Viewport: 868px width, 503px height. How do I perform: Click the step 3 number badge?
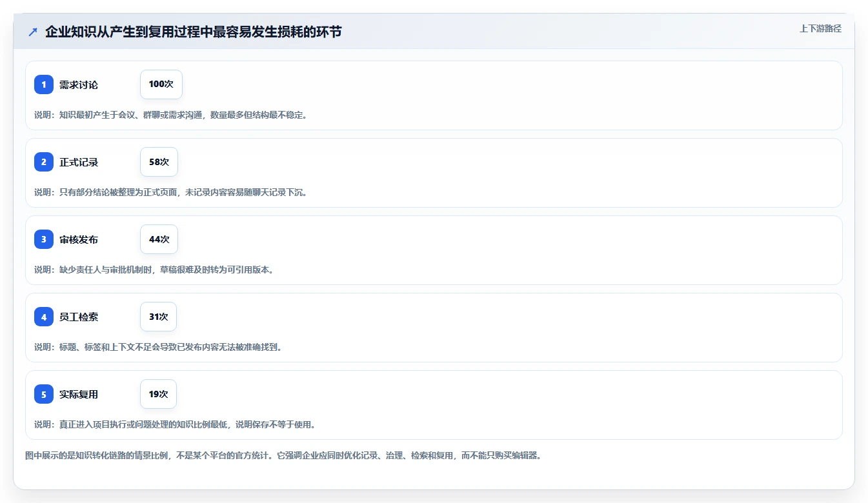pyautogui.click(x=44, y=239)
